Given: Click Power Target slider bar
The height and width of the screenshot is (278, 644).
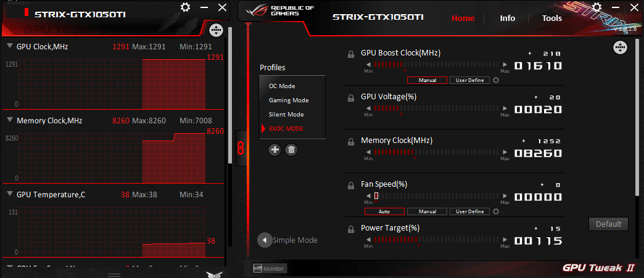Looking at the screenshot, I should point(437,239).
